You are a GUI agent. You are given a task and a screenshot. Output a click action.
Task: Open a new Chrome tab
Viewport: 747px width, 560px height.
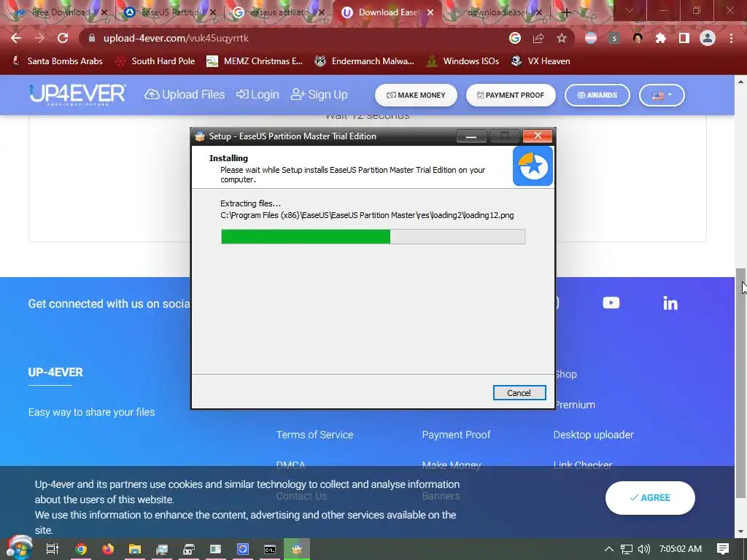pyautogui.click(x=566, y=12)
